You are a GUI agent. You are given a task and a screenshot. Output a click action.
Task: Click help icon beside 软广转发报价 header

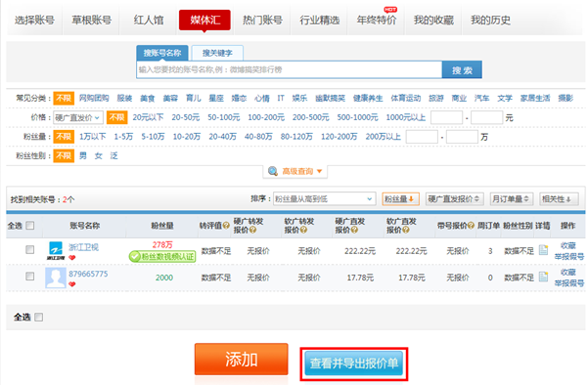pos(303,230)
